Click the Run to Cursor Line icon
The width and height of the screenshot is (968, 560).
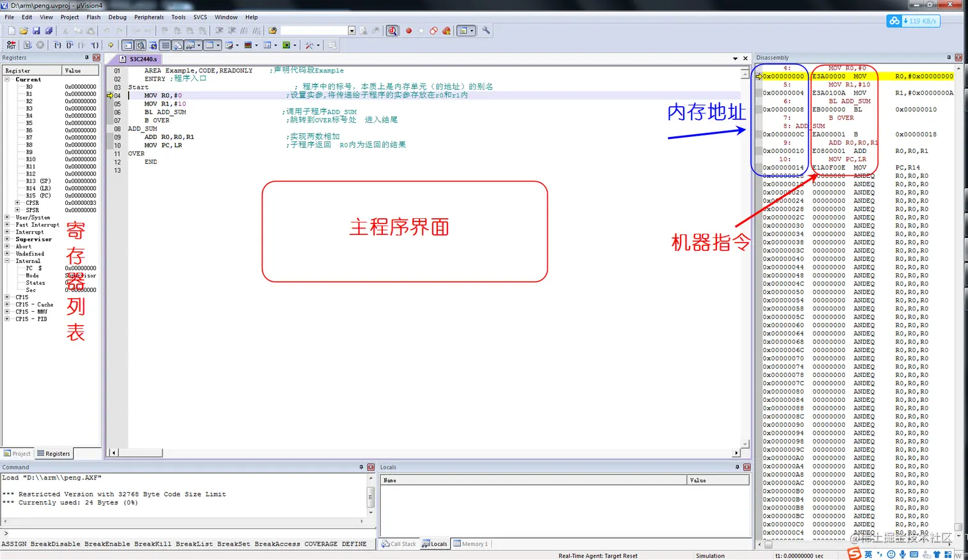(x=95, y=45)
